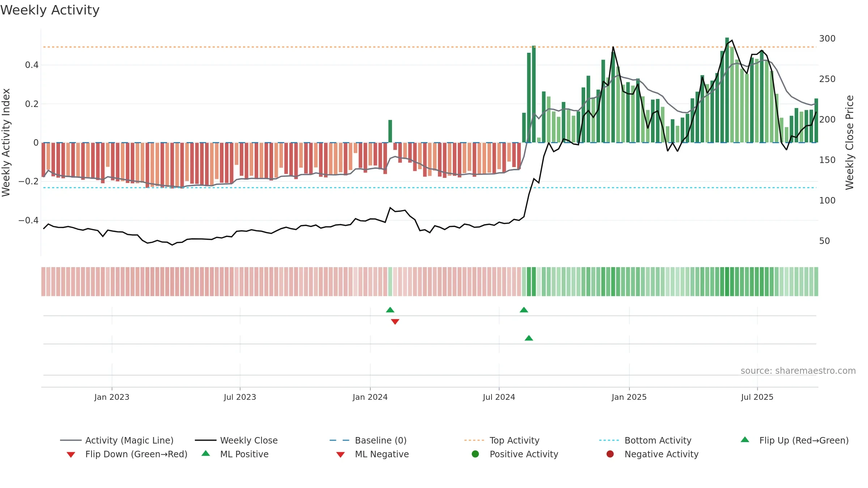
Task: Toggle the Flip Up (Red→Green) legend entry
Action: (x=795, y=440)
